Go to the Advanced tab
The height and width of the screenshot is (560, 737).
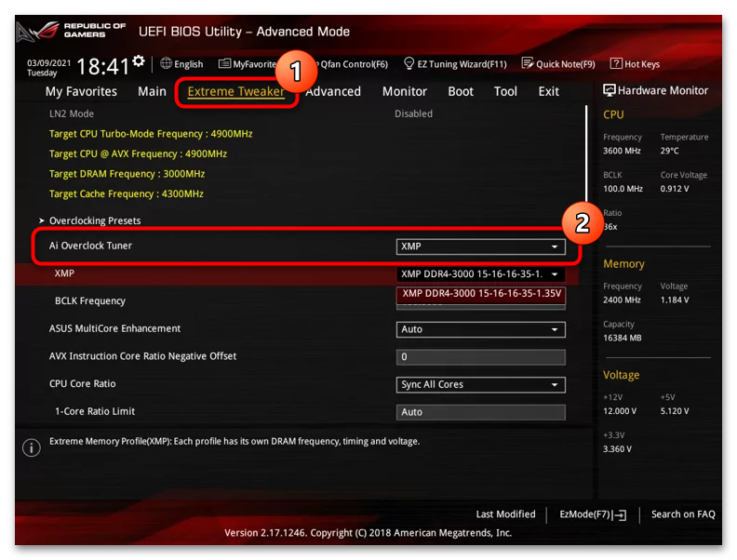[x=333, y=91]
